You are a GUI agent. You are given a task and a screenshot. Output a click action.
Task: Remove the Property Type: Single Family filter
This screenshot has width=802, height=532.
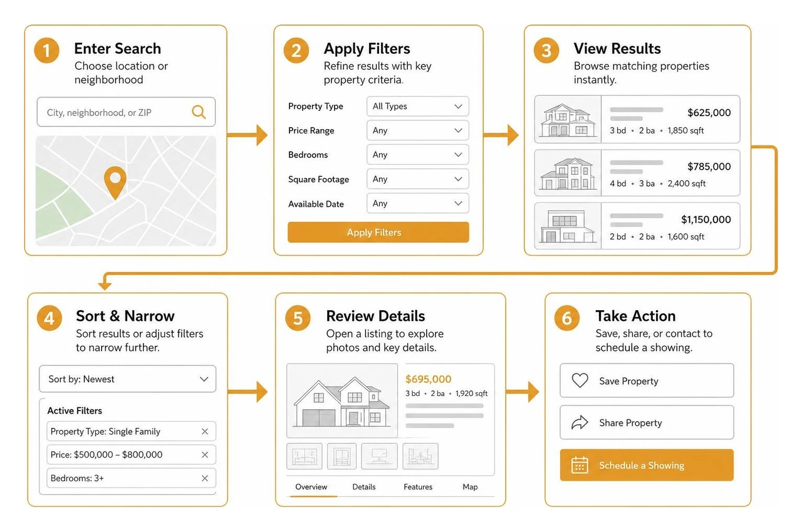tap(204, 432)
